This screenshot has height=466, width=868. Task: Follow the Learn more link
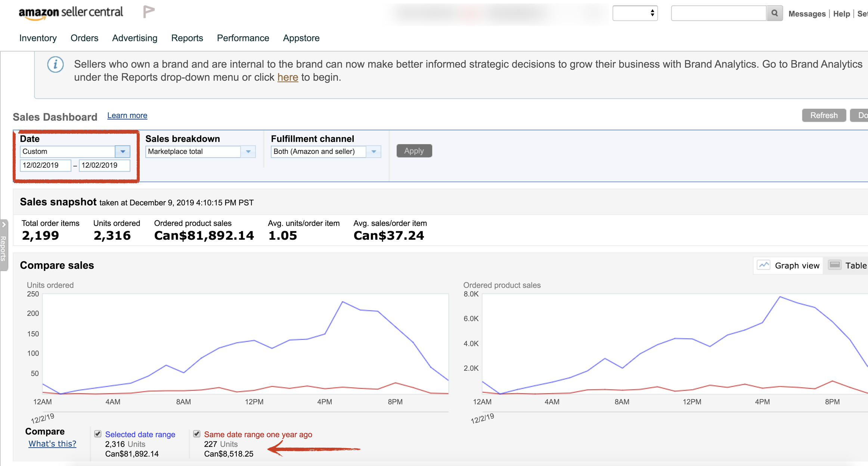(127, 115)
